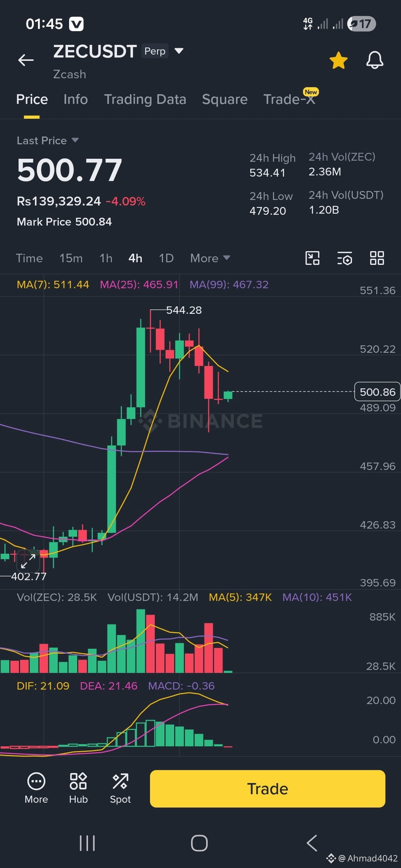Screen dimensions: 401x868
Task: Switch to the Info tab
Action: (x=76, y=99)
